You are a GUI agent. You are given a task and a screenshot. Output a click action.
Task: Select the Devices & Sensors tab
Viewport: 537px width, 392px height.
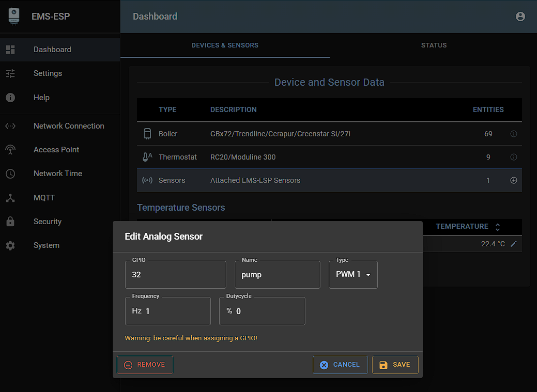225,45
